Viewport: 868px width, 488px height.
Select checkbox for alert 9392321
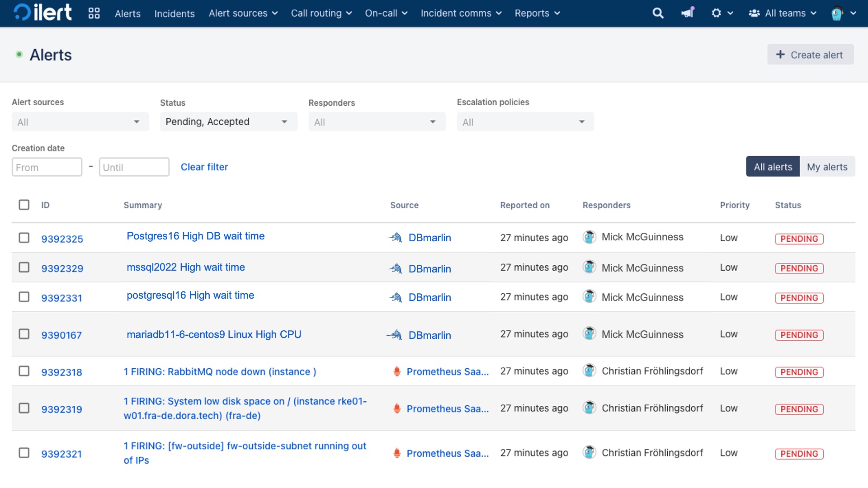[x=24, y=453]
